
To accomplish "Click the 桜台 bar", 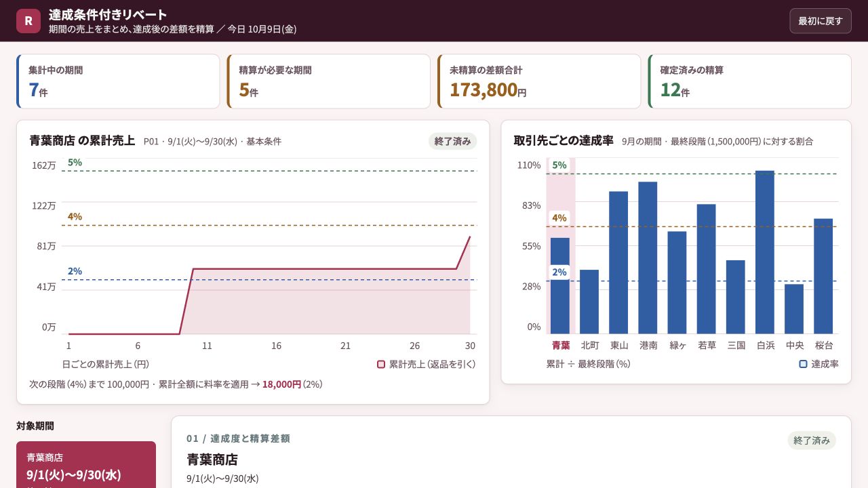I will [x=823, y=276].
